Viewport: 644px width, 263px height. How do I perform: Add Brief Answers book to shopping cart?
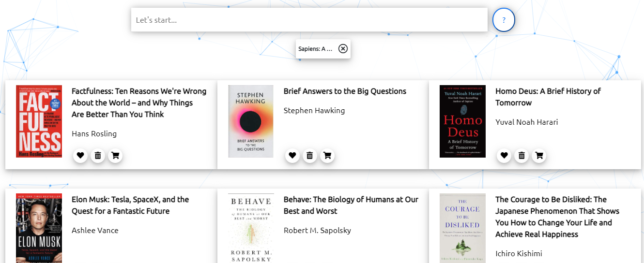click(x=327, y=156)
